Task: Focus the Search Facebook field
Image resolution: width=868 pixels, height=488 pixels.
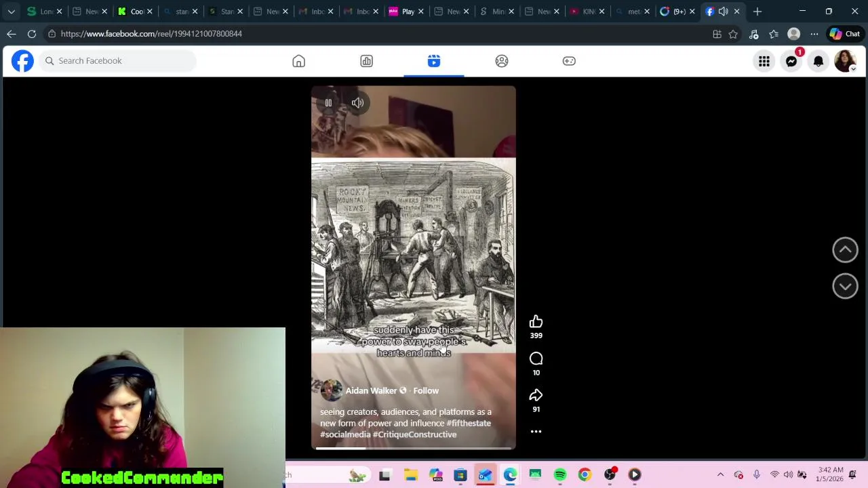Action: point(118,61)
